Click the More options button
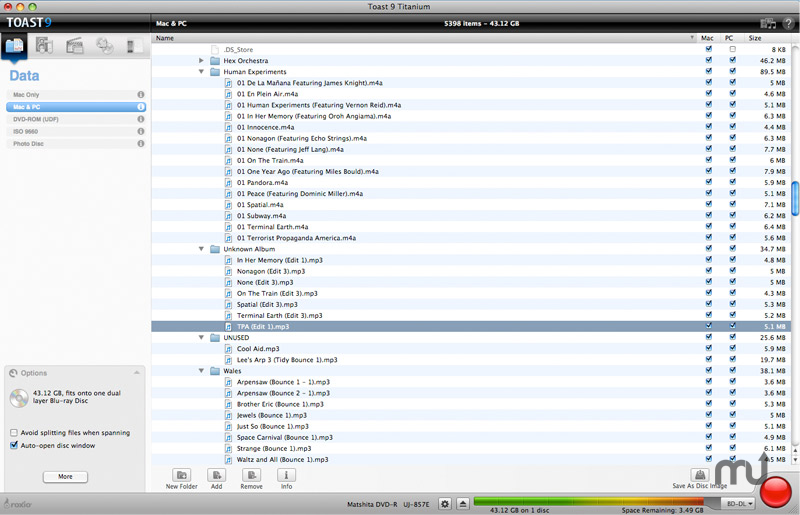Image resolution: width=800 pixels, height=515 pixels. pos(65,477)
